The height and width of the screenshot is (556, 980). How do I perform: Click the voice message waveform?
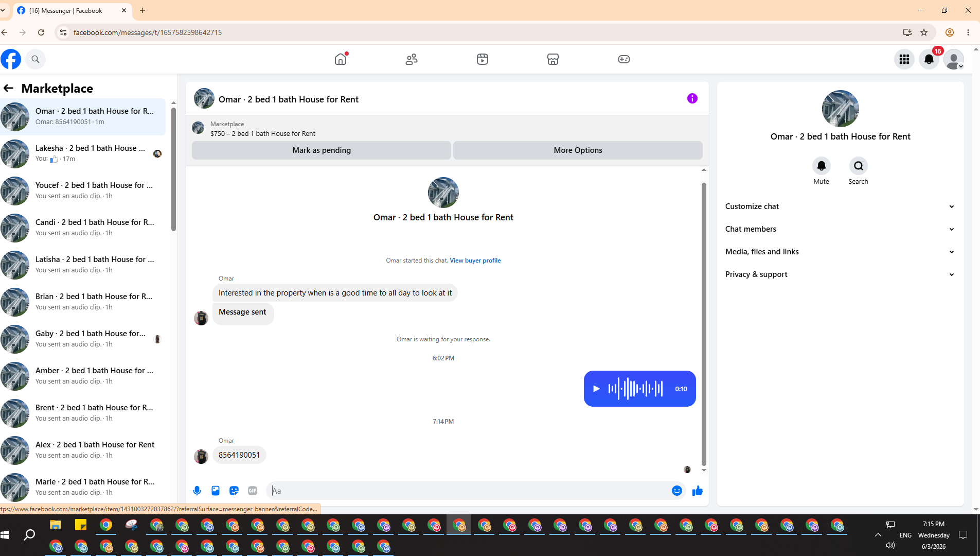[635, 389]
